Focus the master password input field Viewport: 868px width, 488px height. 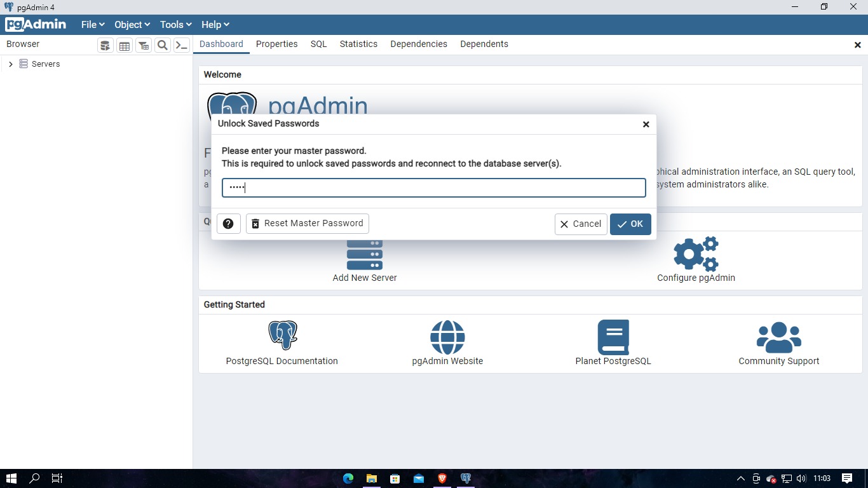[x=434, y=187]
